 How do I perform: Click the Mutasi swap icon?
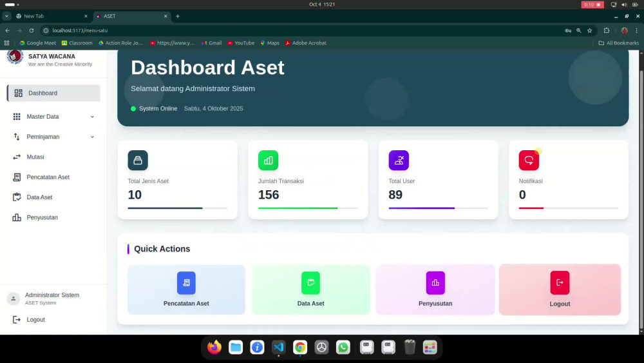click(x=17, y=157)
